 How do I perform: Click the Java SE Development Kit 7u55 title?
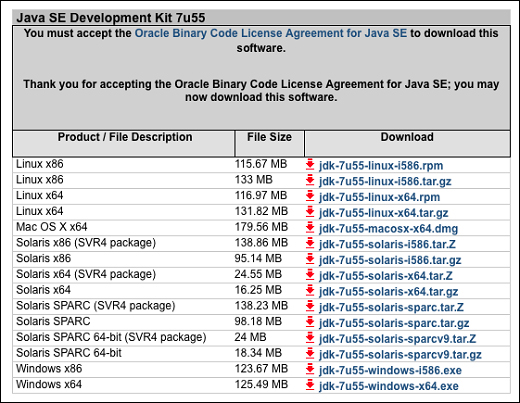click(x=111, y=18)
